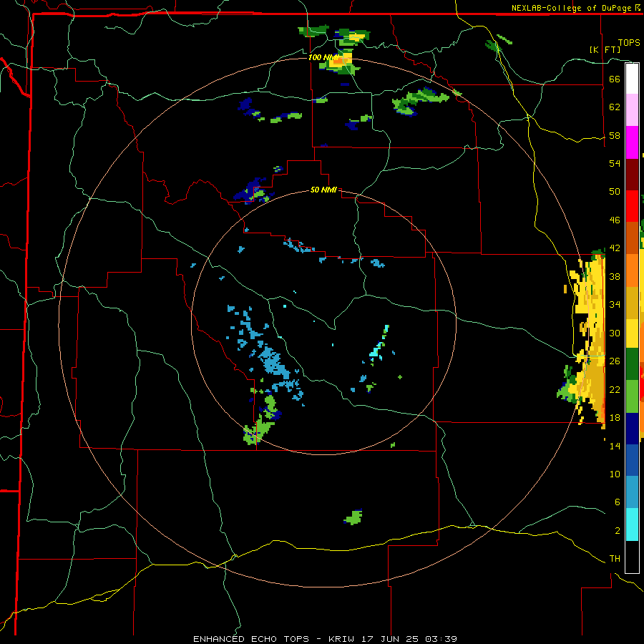Select the dark red 54 kft legend swatch
The height and width of the screenshot is (644, 644).
click(x=632, y=175)
